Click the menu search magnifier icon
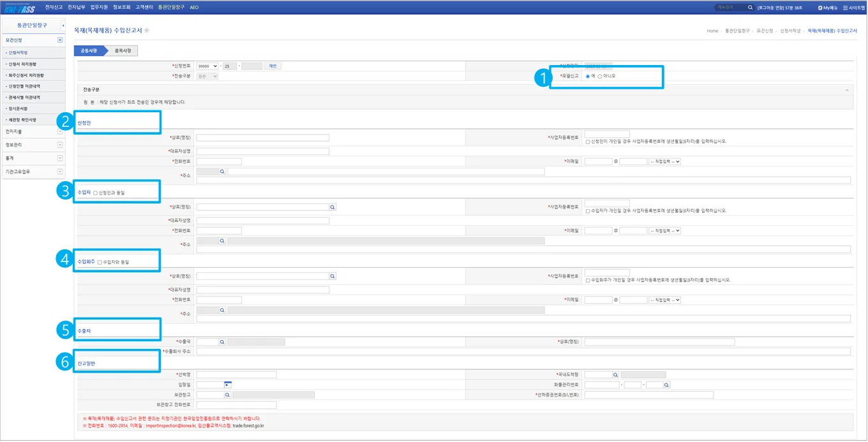The height and width of the screenshot is (442, 868). [x=750, y=8]
